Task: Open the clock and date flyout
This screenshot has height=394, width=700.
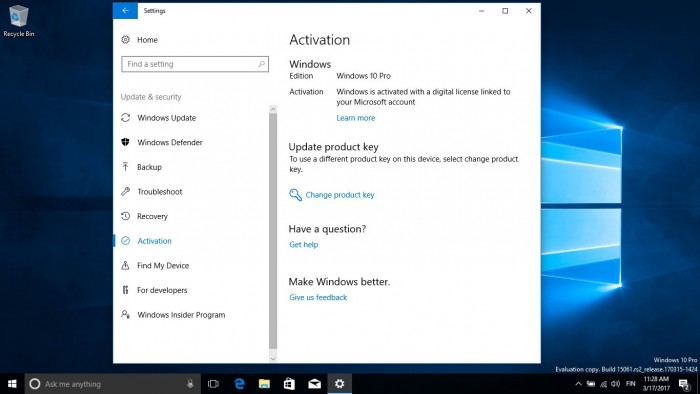Action: coord(656,384)
